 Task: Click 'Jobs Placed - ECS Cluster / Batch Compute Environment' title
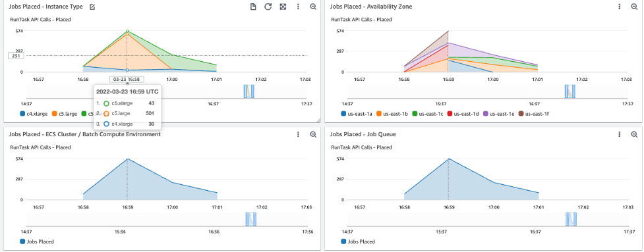pos(85,134)
